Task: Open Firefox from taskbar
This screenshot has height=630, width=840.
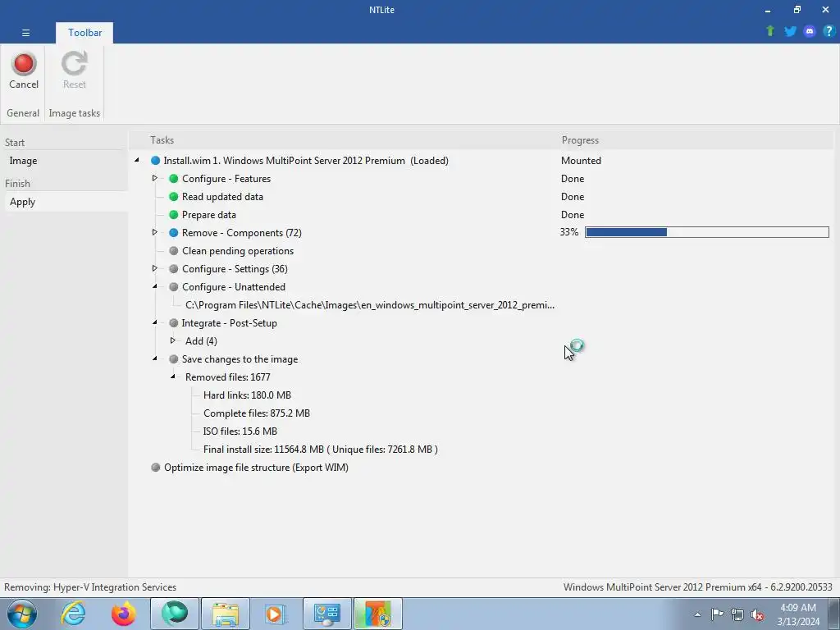Action: (124, 614)
